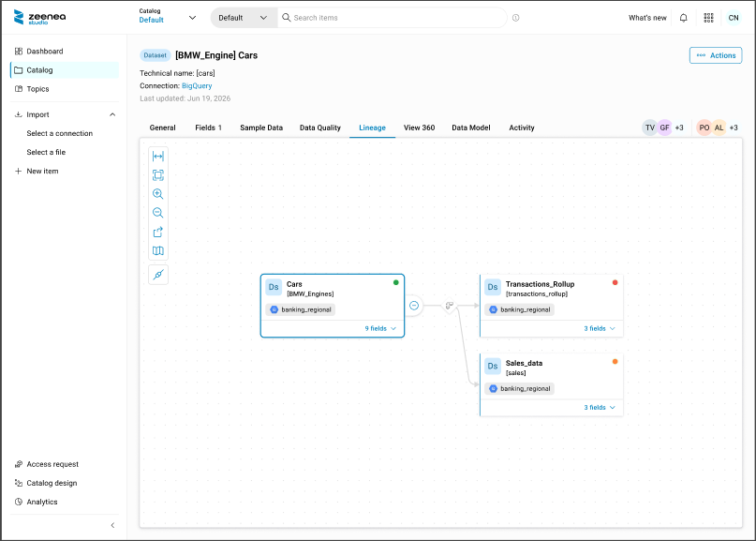Zoom out of the lineage graph
The image size is (756, 541).
point(158,213)
